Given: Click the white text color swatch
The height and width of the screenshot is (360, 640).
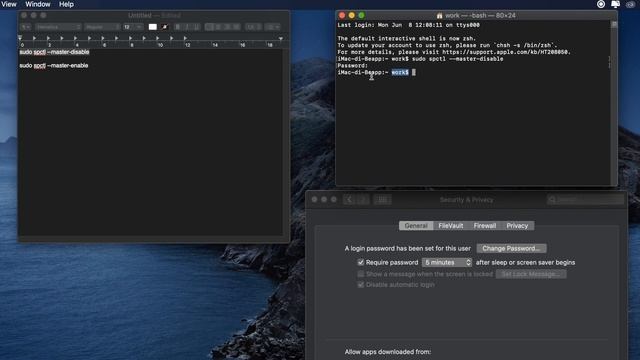Looking at the screenshot, I should pyautogui.click(x=153, y=27).
